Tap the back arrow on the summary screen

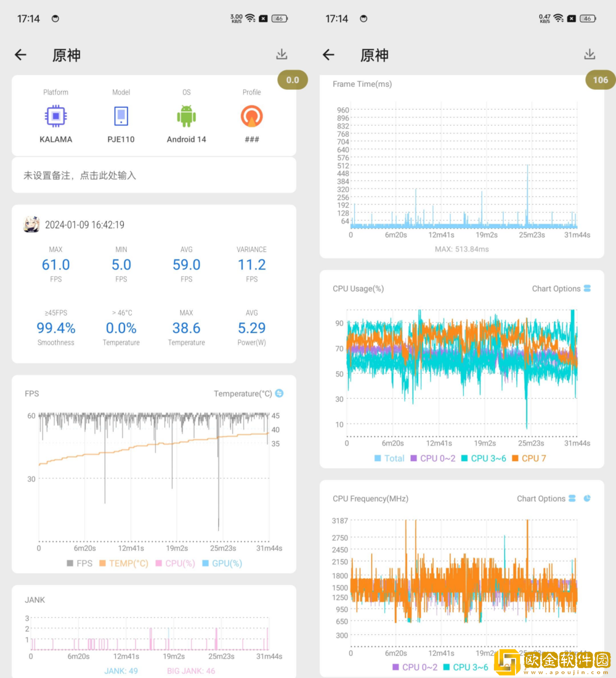point(21,55)
